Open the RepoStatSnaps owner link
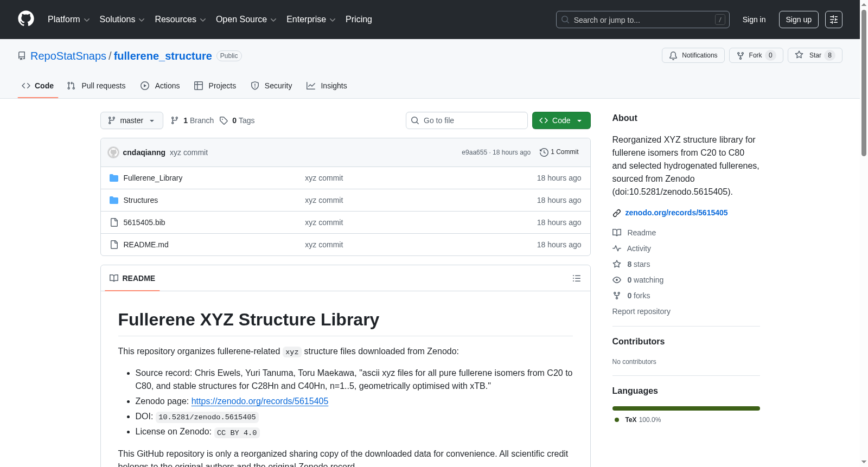The image size is (868, 467). point(68,56)
